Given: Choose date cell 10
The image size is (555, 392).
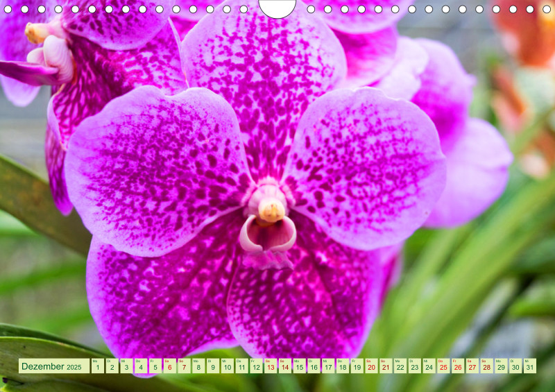Looking at the screenshot, I should [x=228, y=366].
